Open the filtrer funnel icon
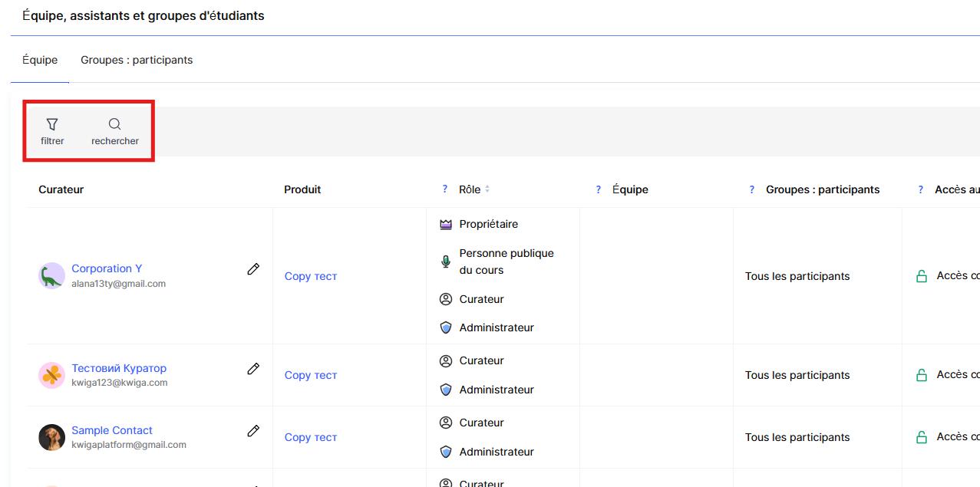This screenshot has width=980, height=487. point(52,124)
